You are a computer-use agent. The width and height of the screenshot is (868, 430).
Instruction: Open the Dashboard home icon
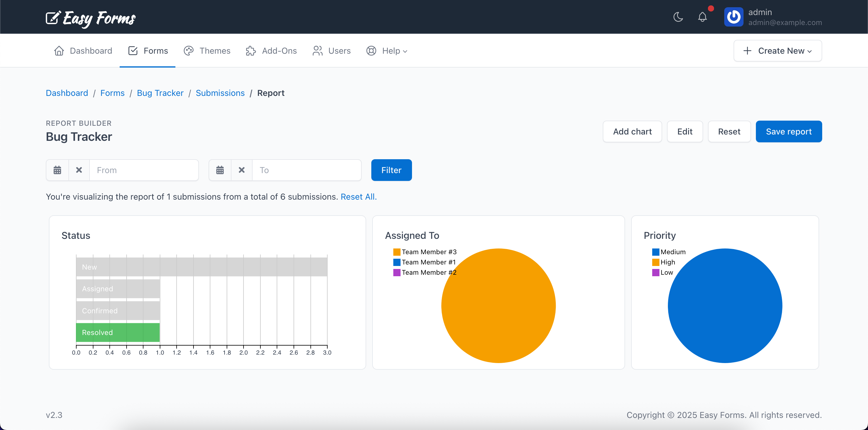[x=59, y=51]
